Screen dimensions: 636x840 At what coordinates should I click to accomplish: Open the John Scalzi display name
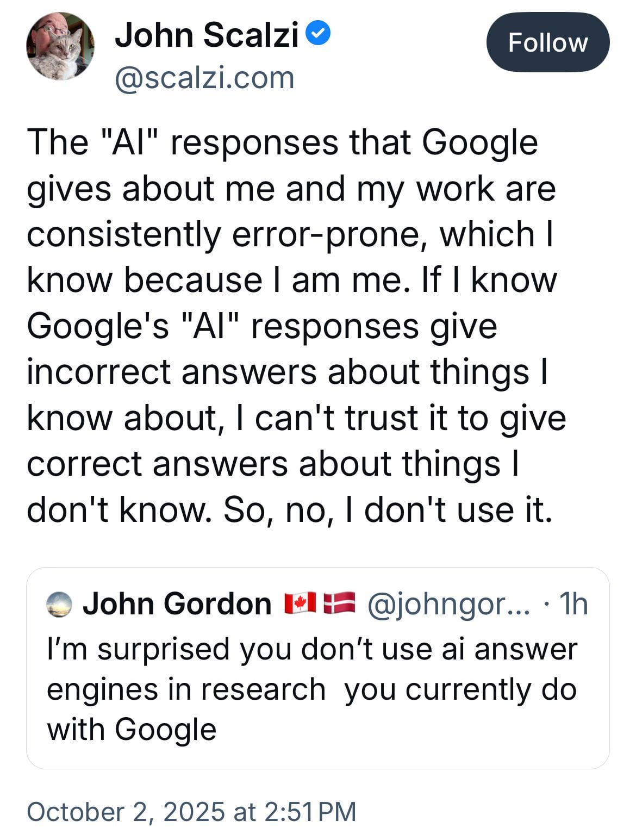pos(207,35)
